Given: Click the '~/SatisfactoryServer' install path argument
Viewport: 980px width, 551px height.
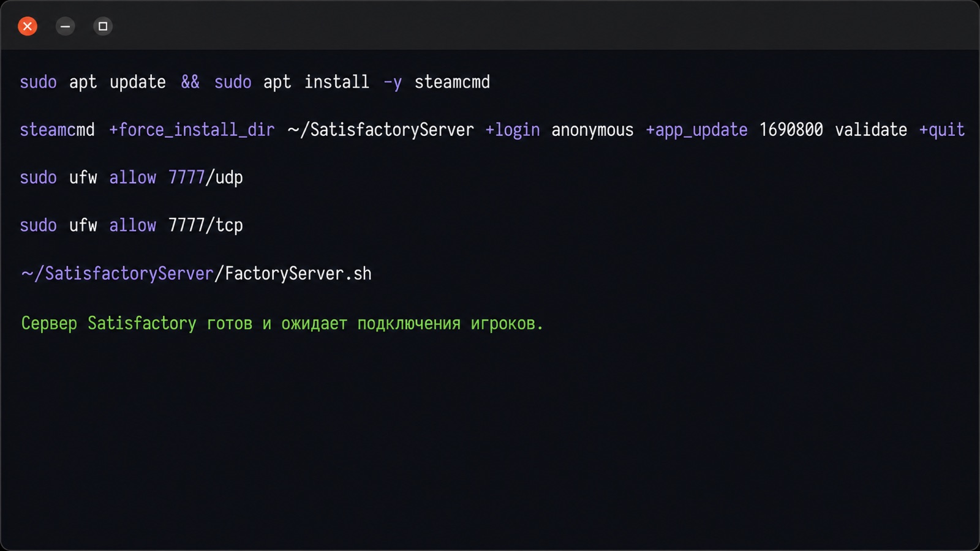Looking at the screenshot, I should tap(380, 130).
